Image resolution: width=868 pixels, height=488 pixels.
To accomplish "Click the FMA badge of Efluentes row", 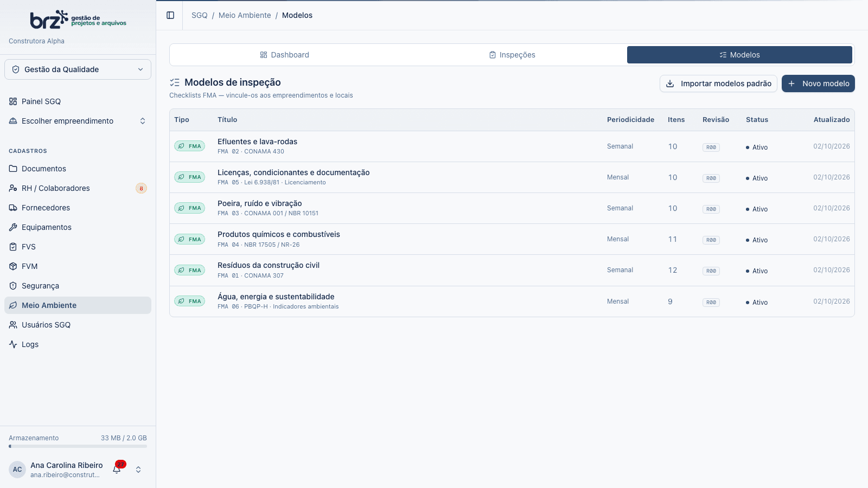I will 189,146.
